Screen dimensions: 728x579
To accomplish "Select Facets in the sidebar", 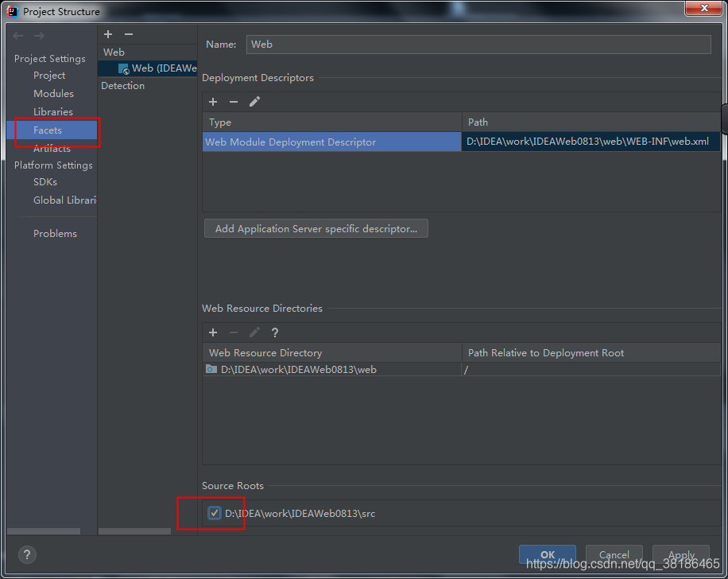I will (x=52, y=130).
